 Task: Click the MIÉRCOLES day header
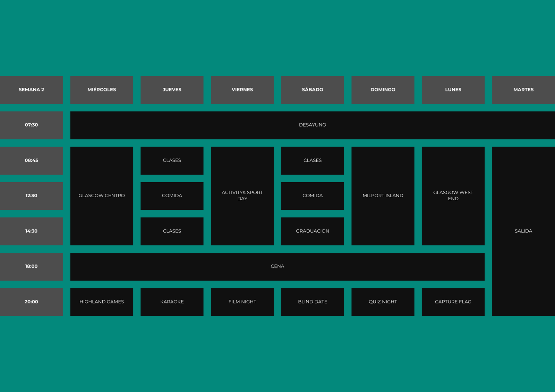coord(102,90)
